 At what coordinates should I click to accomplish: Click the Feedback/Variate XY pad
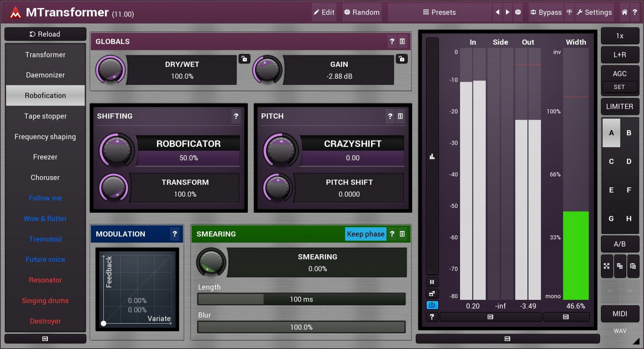coord(137,289)
